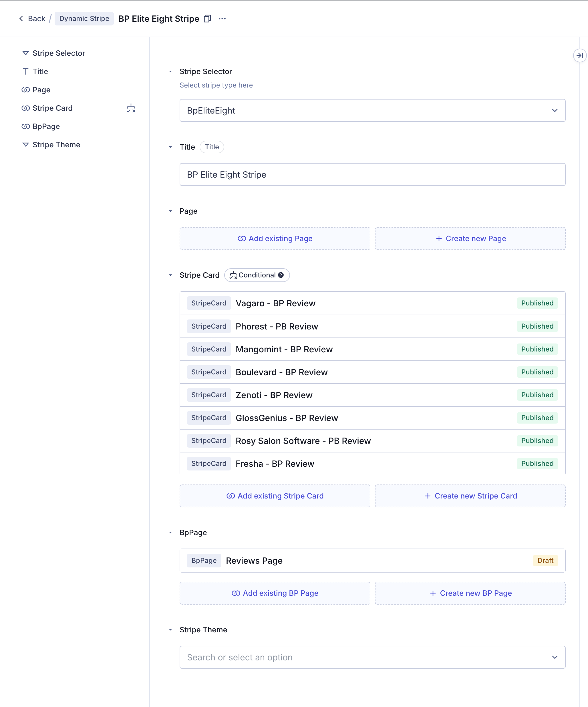
Task: Collapse the BpPage section caret
Action: pos(170,533)
